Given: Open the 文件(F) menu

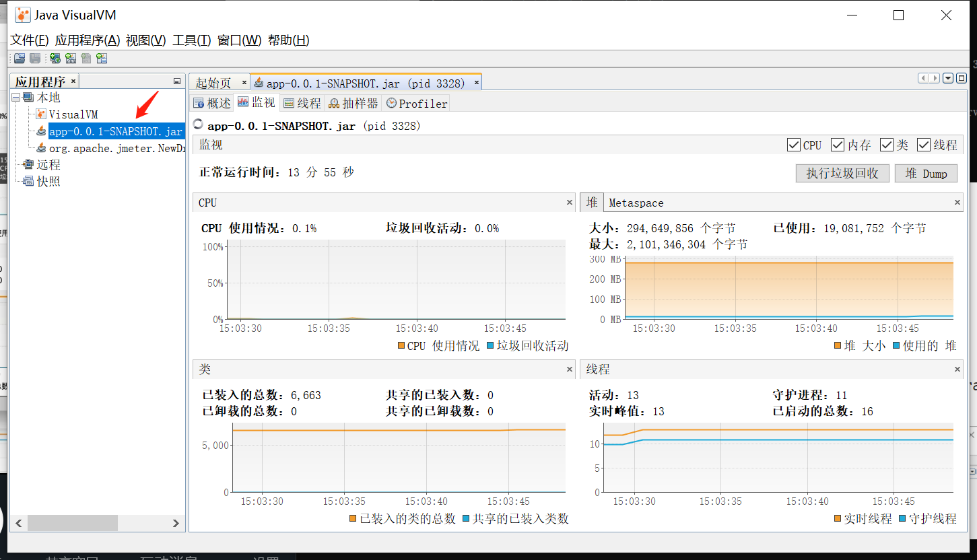Looking at the screenshot, I should [x=30, y=40].
